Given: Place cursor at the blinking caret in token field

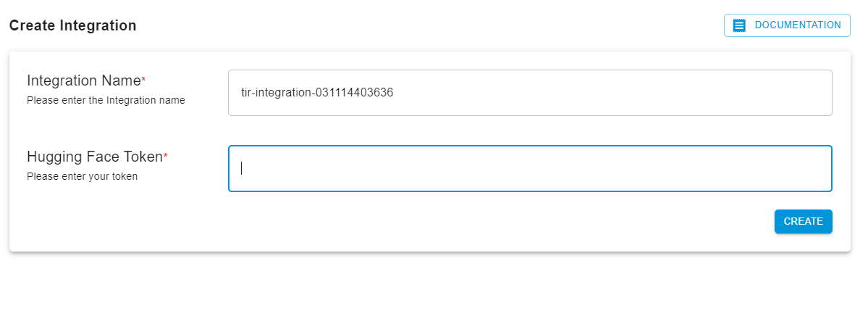Looking at the screenshot, I should (x=241, y=168).
